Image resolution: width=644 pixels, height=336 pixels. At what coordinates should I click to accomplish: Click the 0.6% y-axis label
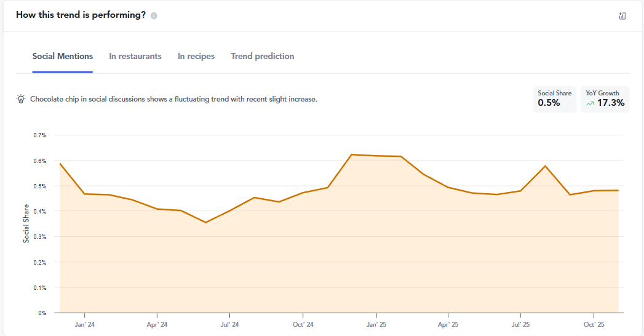point(40,161)
